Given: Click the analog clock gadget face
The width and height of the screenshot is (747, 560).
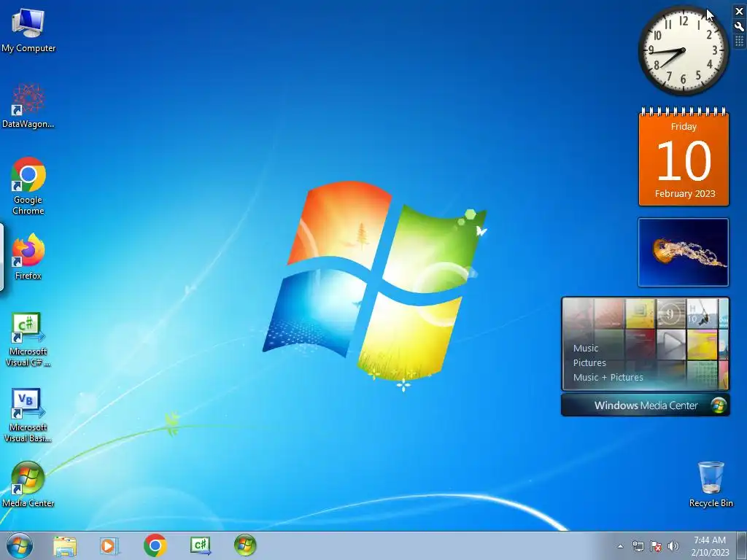Looking at the screenshot, I should 683,50.
